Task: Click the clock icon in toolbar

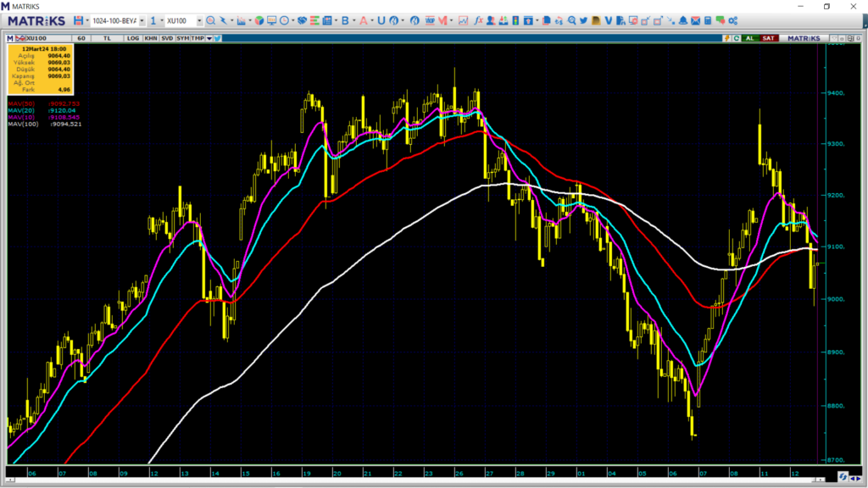Action: tap(285, 20)
